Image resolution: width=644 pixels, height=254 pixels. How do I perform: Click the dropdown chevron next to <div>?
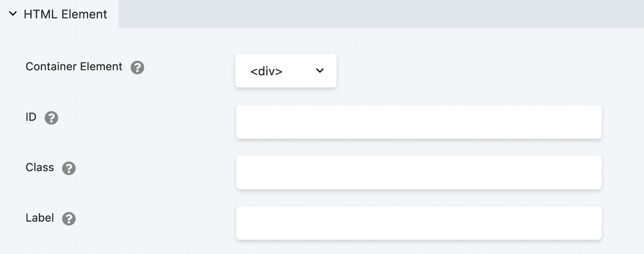point(320,71)
